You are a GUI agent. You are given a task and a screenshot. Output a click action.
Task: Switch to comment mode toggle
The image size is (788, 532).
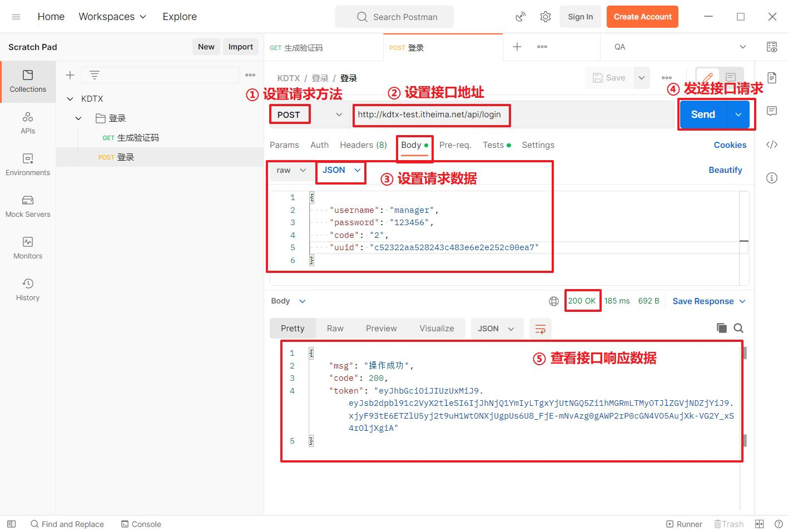pos(731,78)
